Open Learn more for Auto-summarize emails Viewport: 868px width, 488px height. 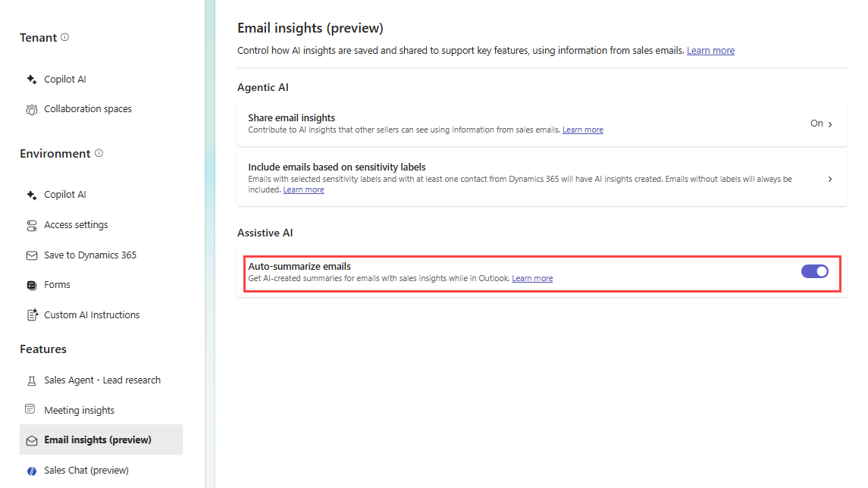532,278
